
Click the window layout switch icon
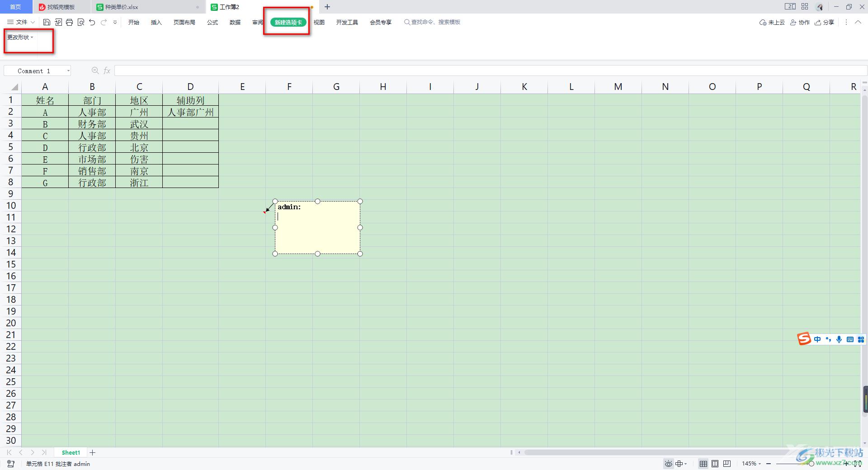click(790, 7)
